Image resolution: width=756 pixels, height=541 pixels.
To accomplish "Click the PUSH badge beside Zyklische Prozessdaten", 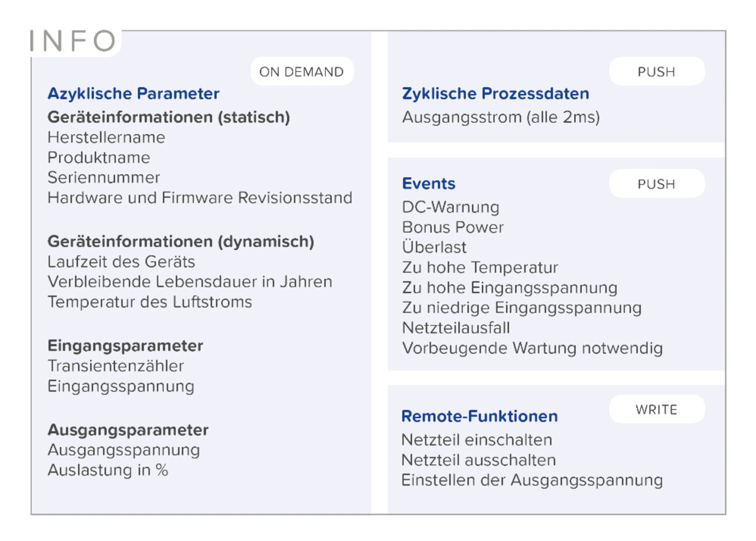I will pyautogui.click(x=656, y=72).
